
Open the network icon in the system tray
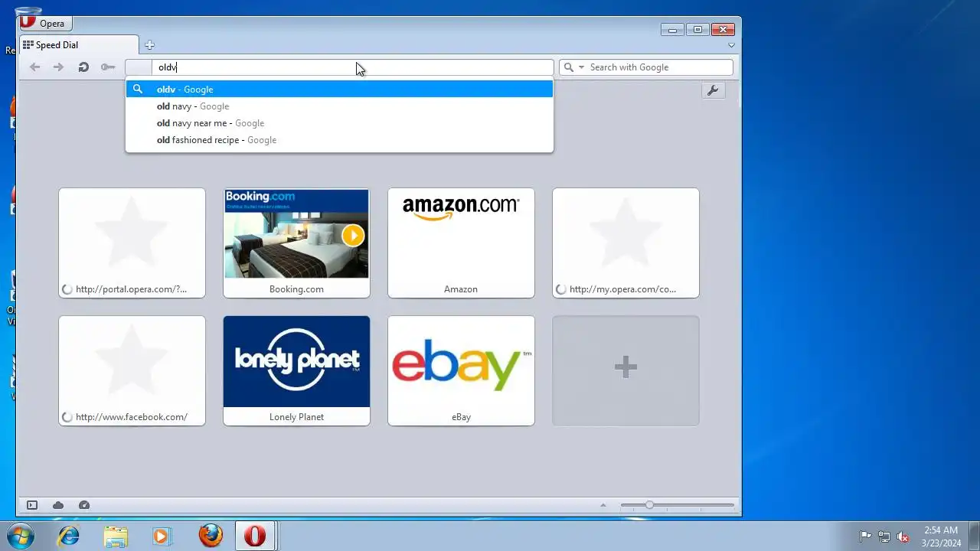pos(884,536)
